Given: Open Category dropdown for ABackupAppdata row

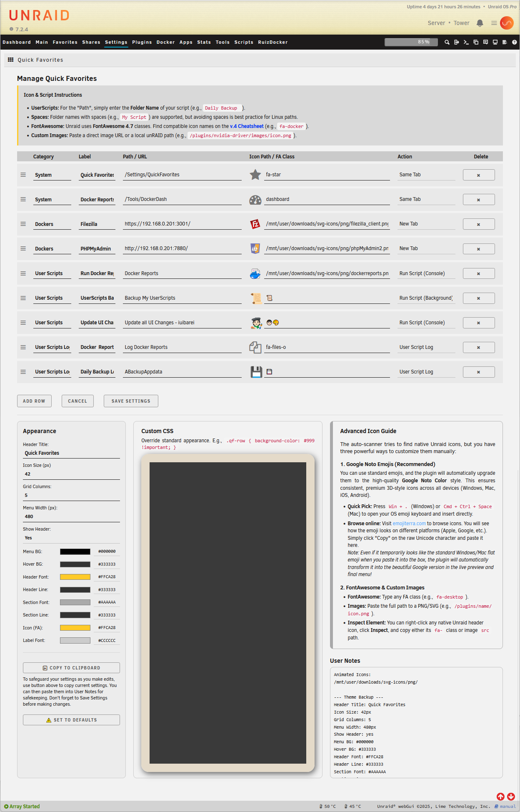Looking at the screenshot, I should [52, 372].
